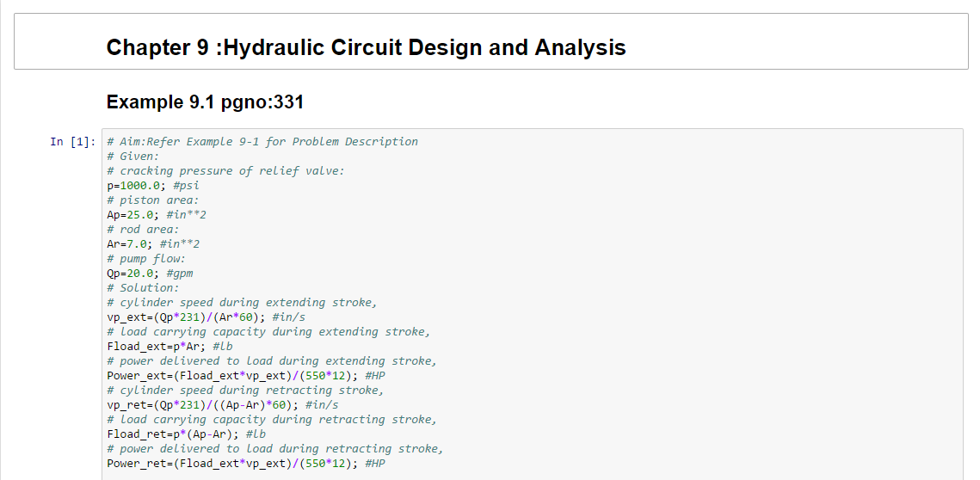Click the retracting stroke power comment
The height and width of the screenshot is (480, 980).
tap(275, 449)
